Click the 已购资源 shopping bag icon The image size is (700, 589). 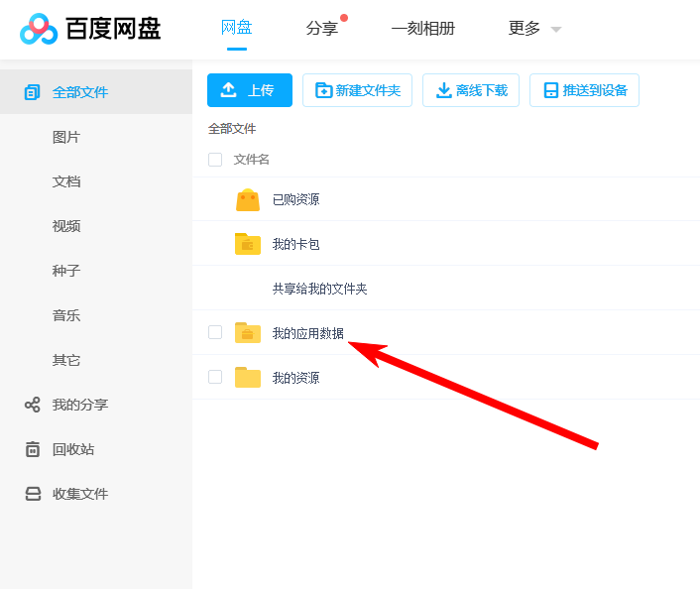tap(248, 199)
